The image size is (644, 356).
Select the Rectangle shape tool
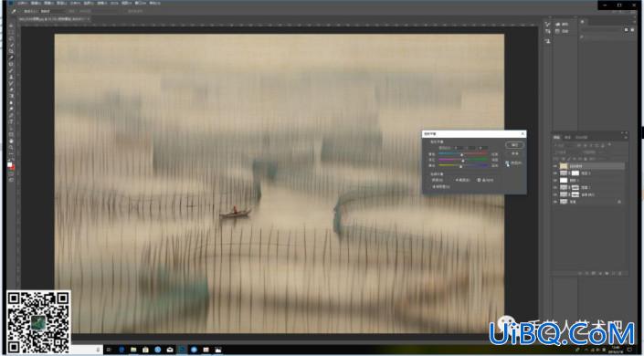pos(12,135)
